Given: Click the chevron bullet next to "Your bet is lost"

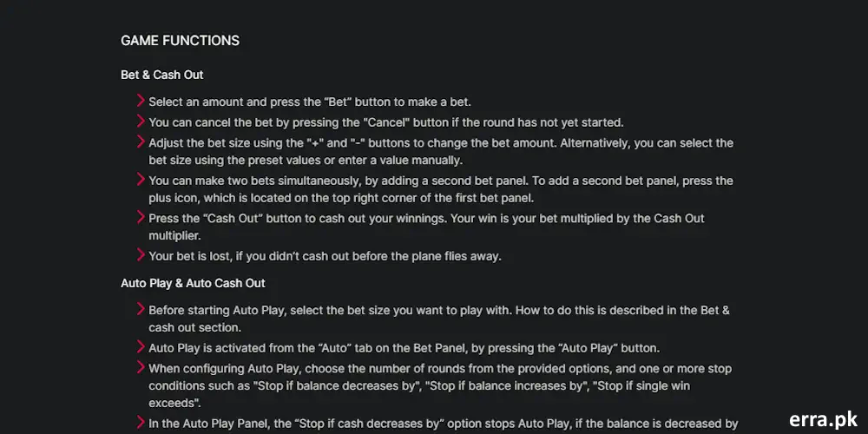Looking at the screenshot, I should click(x=141, y=255).
